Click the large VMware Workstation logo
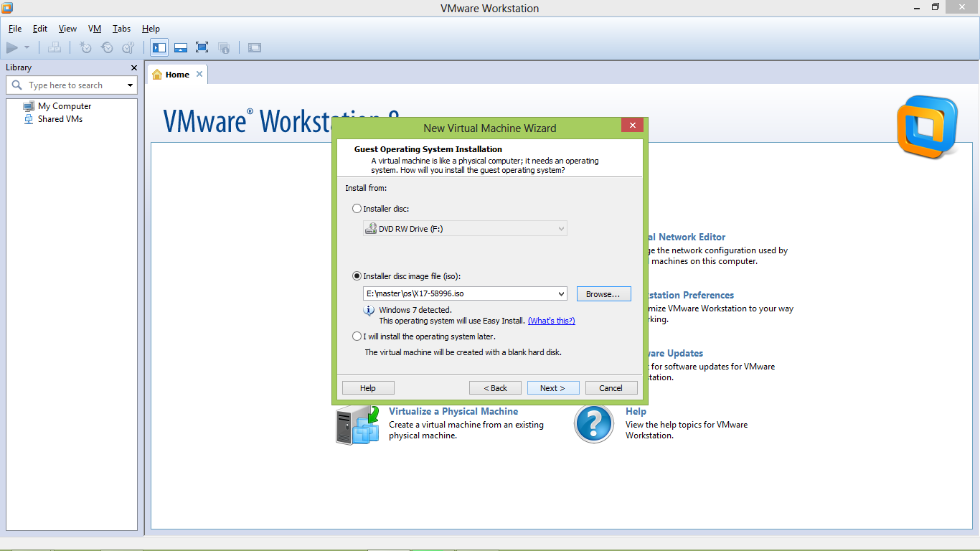The height and width of the screenshot is (551, 980). 927,127
